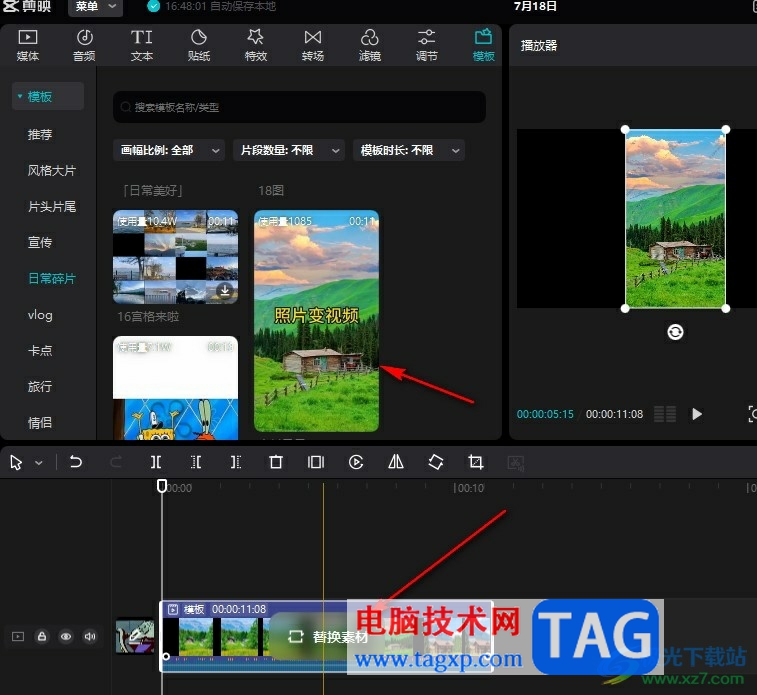Click the timeline playhead marker

(162, 486)
